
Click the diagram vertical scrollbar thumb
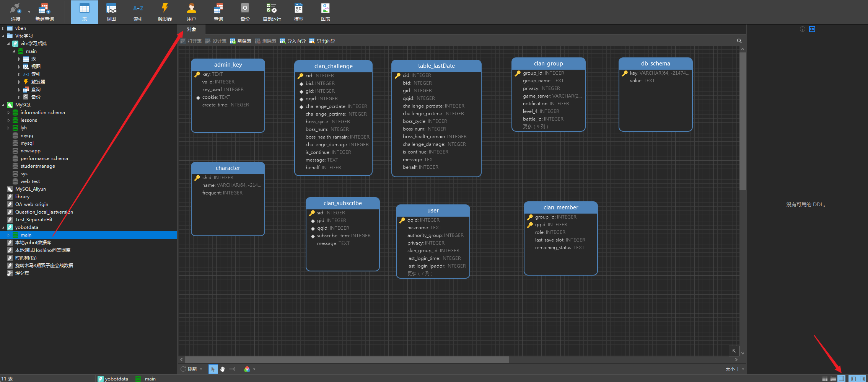(743, 121)
